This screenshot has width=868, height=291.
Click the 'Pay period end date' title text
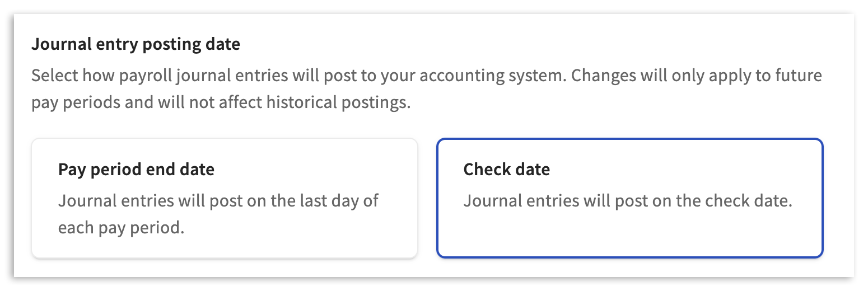[x=136, y=170]
